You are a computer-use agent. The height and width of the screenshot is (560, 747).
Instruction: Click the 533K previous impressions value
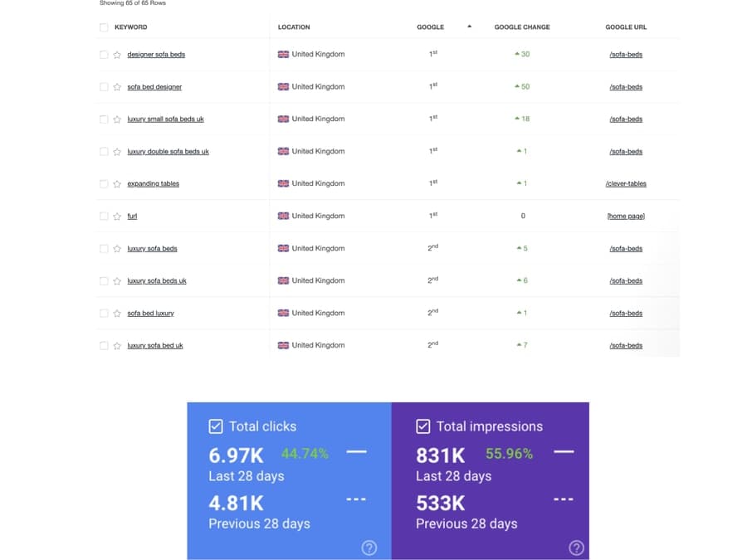(440, 504)
